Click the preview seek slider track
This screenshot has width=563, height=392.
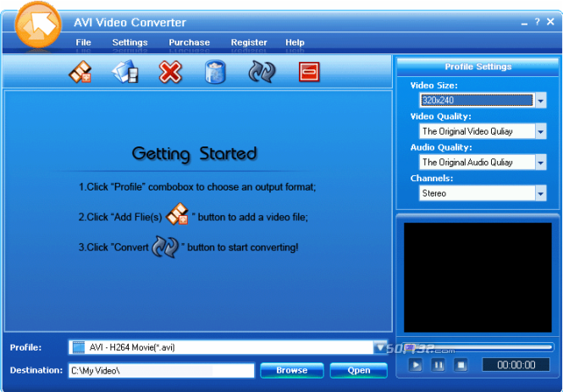pos(477,347)
